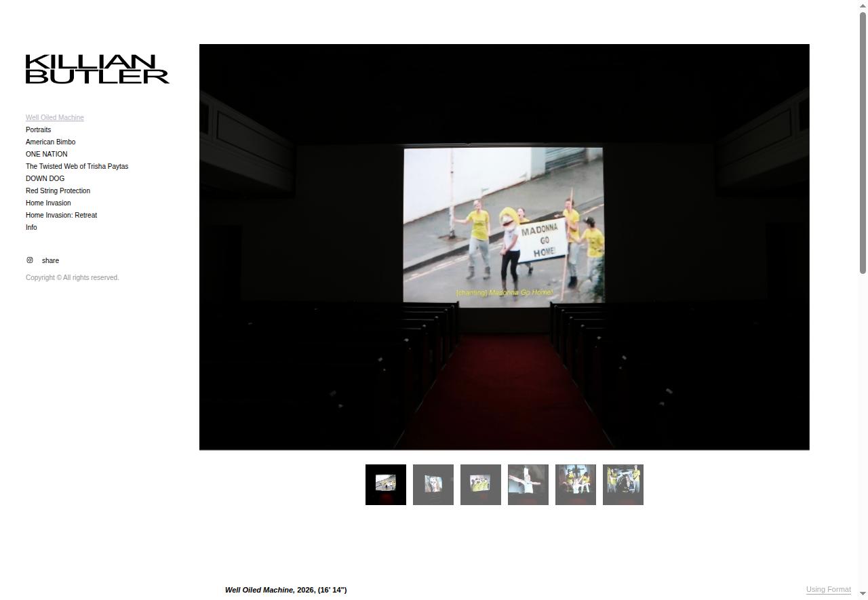Click the Using Format link
The image size is (868, 600).
click(828, 590)
